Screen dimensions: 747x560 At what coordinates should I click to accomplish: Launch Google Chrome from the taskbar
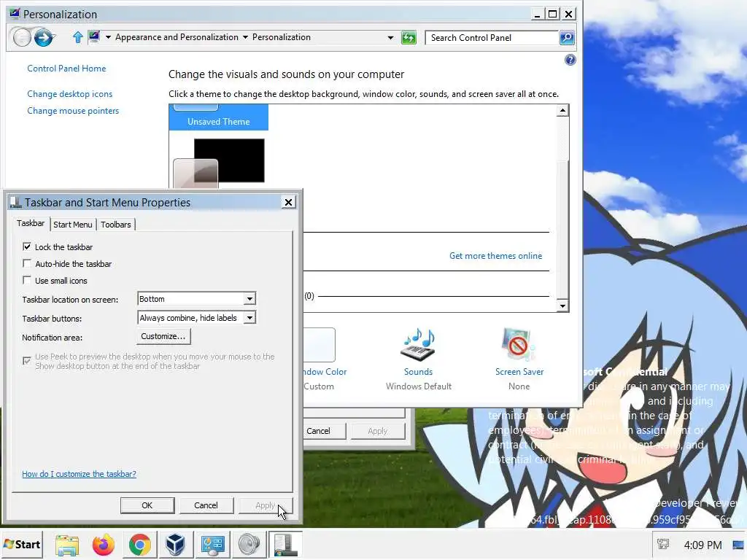(x=139, y=545)
